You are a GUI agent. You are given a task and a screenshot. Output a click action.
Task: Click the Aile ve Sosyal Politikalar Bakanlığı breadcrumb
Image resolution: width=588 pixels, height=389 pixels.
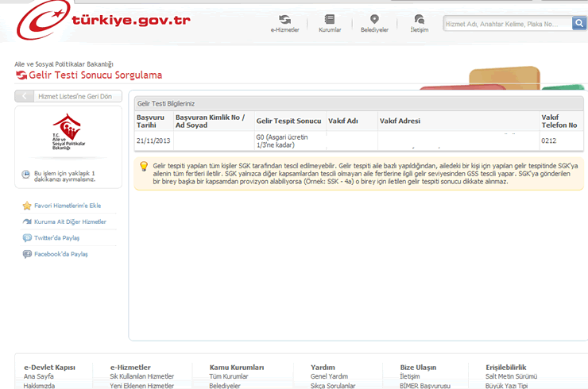click(64, 64)
